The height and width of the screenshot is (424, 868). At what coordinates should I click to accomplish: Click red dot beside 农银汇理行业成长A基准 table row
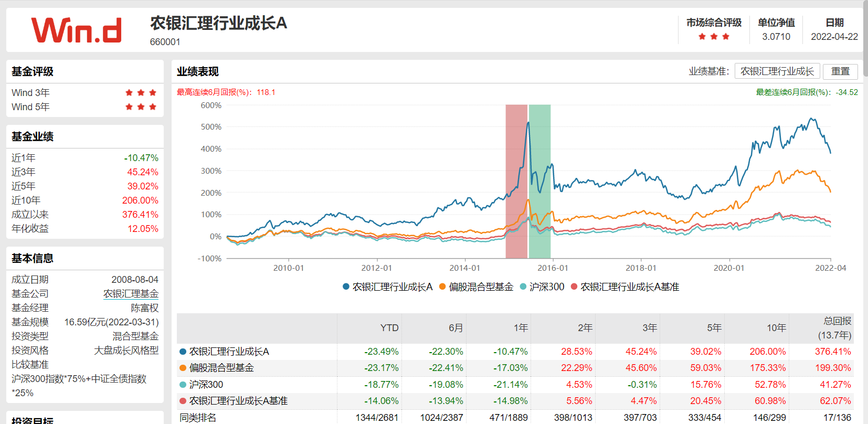(183, 401)
